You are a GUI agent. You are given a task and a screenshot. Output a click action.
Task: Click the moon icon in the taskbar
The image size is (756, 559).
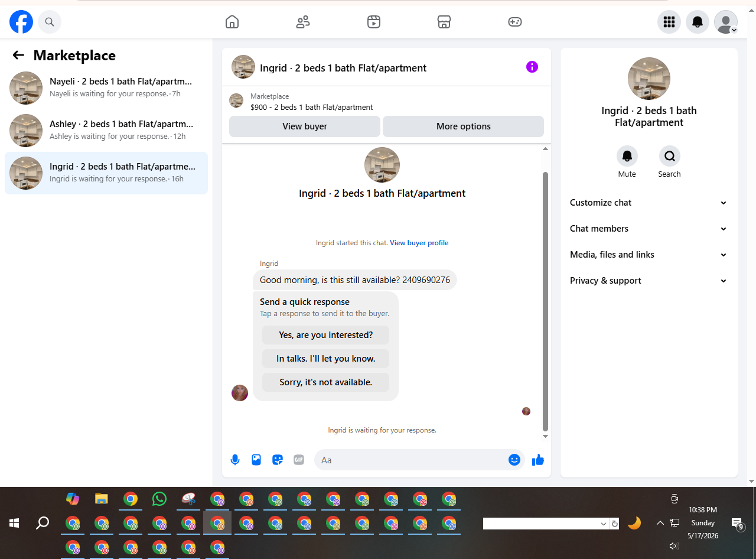[x=634, y=523]
